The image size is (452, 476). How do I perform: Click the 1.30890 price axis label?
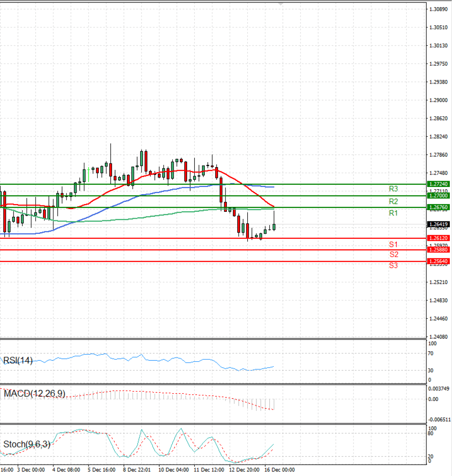tap(438, 9)
